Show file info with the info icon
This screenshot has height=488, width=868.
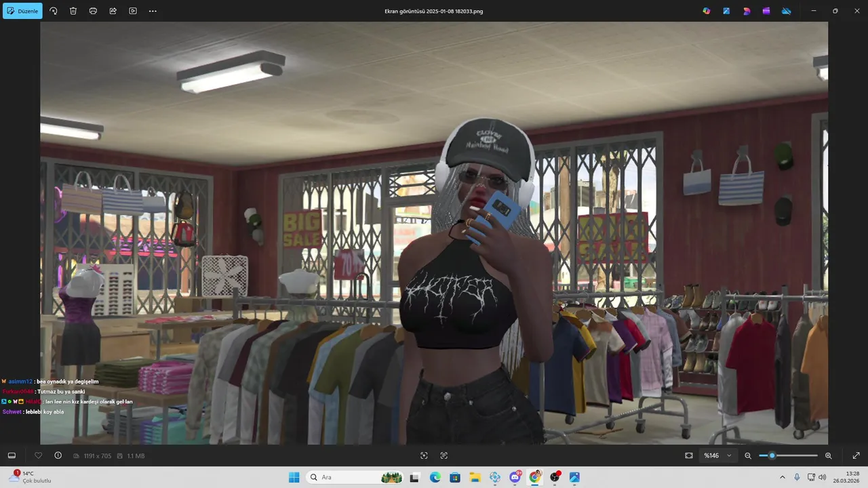coord(58,455)
